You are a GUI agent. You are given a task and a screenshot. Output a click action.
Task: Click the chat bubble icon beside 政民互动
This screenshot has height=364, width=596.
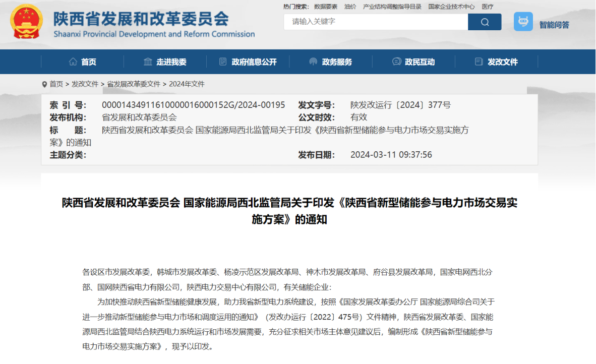(396, 62)
